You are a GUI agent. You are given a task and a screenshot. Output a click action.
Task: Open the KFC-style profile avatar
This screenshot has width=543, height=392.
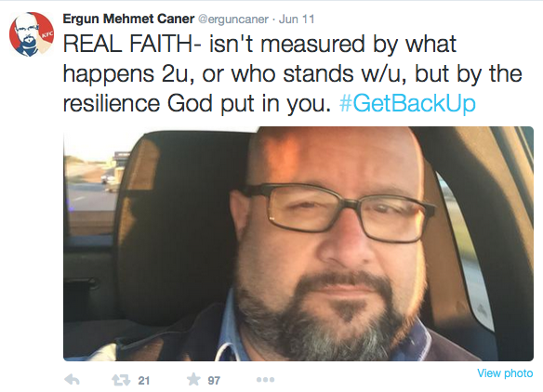pyautogui.click(x=32, y=34)
